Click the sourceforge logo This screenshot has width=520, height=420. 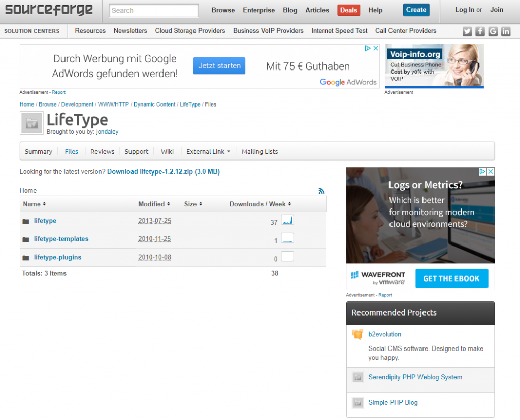coord(49,10)
